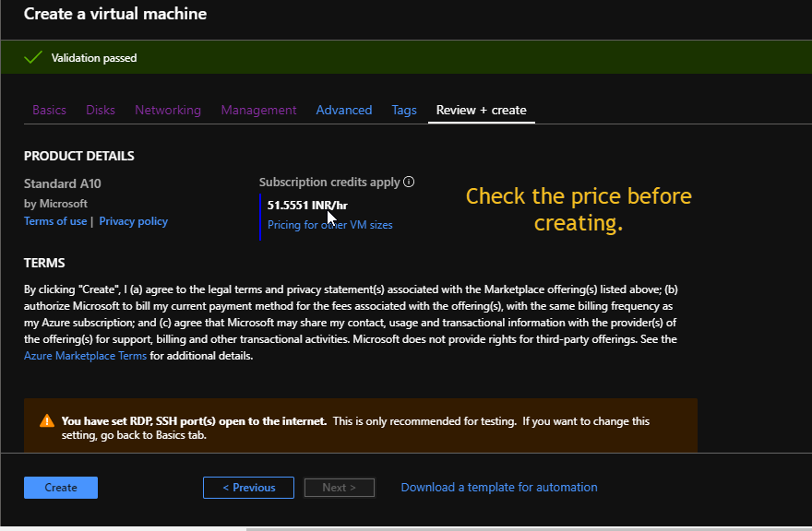
Task: Switch to the Tags tab
Action: 404,110
